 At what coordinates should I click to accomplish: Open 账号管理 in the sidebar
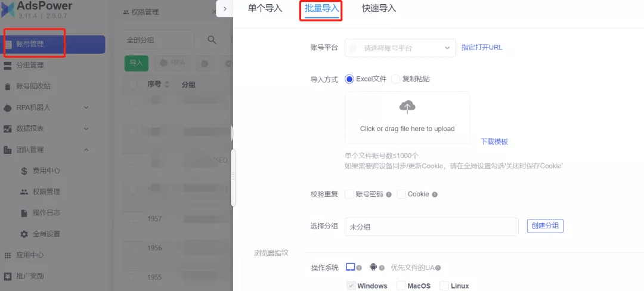pyautogui.click(x=54, y=44)
